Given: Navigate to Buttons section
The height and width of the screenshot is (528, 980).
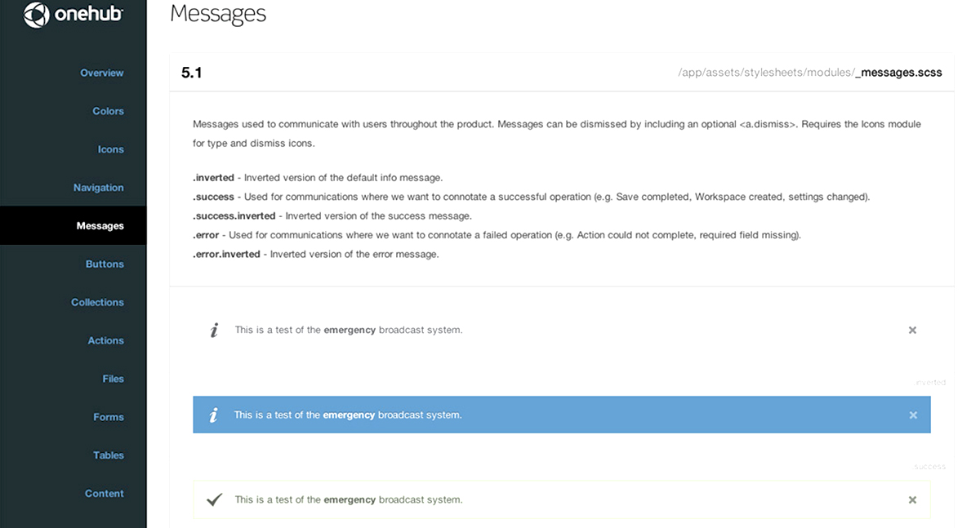Looking at the screenshot, I should click(x=105, y=264).
